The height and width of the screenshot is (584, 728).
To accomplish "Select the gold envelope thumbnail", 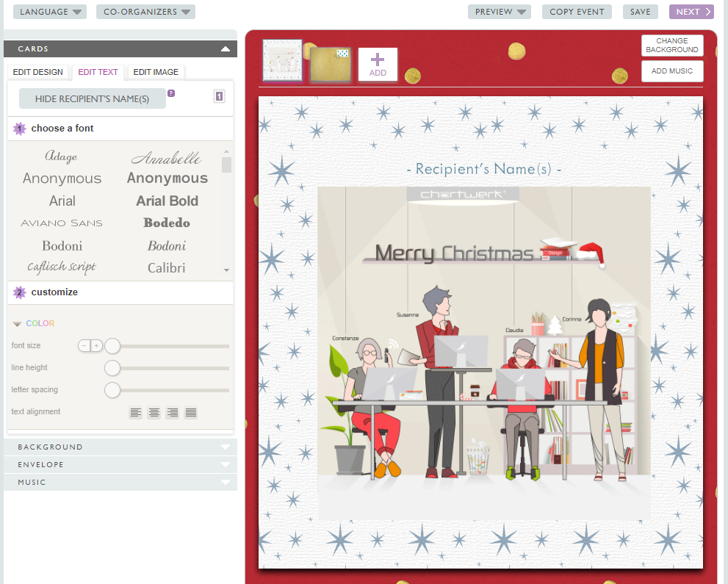I will click(x=331, y=64).
